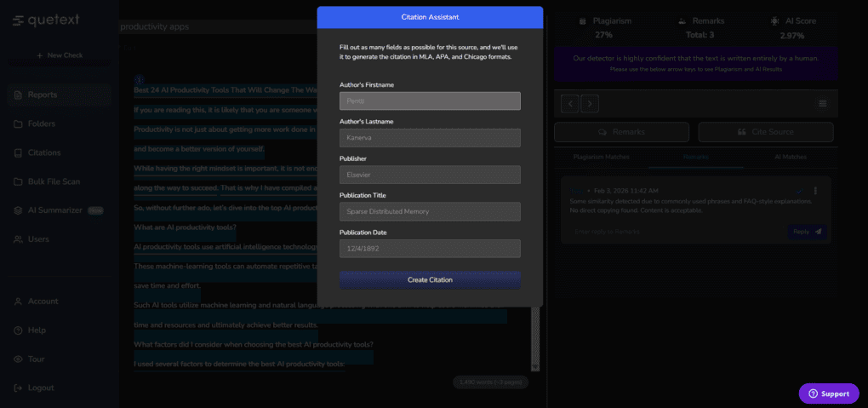Click the Publisher field showing Elsevier

[x=430, y=175]
